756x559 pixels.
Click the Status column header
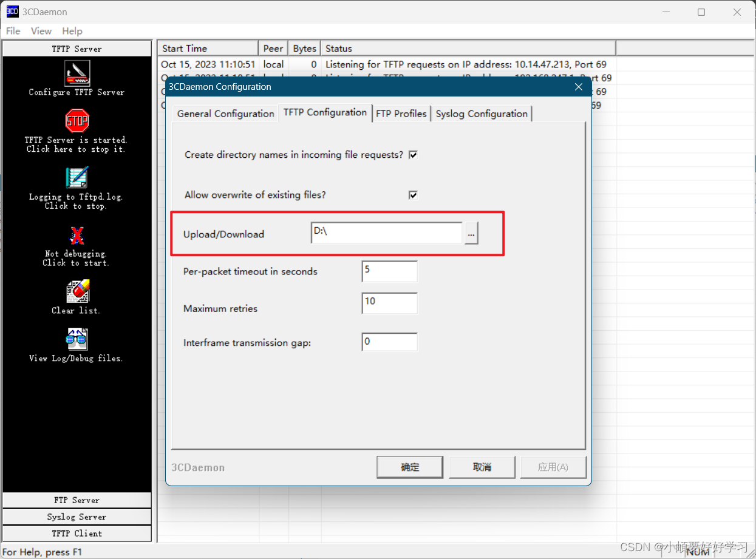468,49
